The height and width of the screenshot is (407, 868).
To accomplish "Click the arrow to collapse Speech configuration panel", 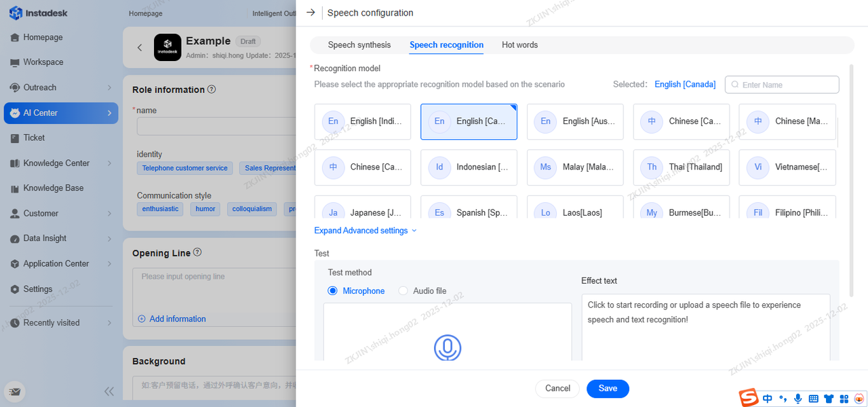I will [311, 13].
